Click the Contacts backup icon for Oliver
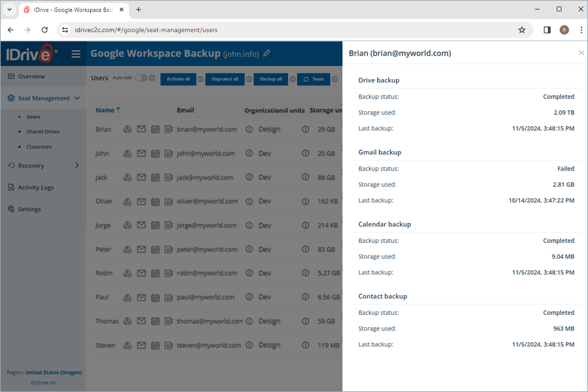 (169, 201)
